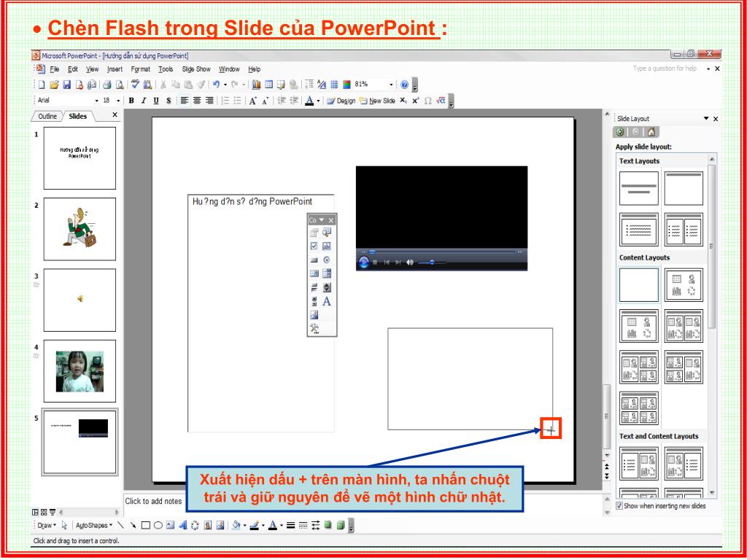Viewport: 747px width, 560px height.
Task: Open the Tools menu
Action: point(166,69)
